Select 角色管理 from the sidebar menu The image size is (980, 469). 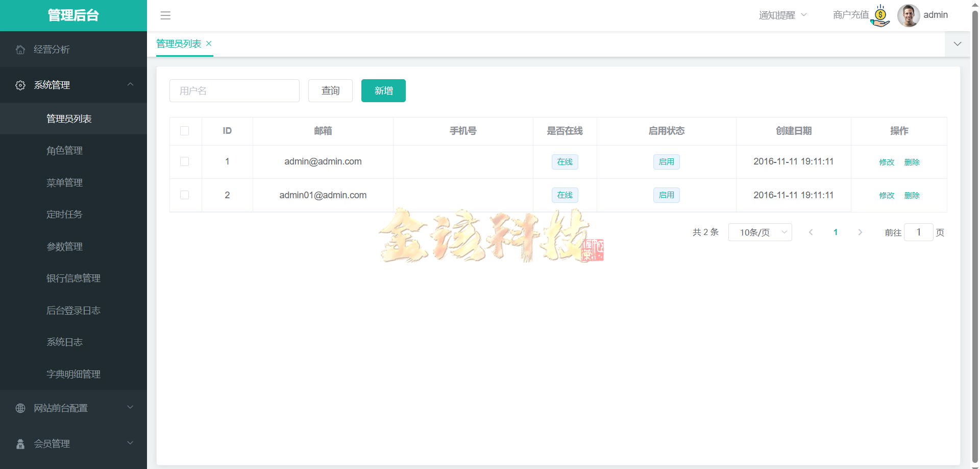coord(64,150)
